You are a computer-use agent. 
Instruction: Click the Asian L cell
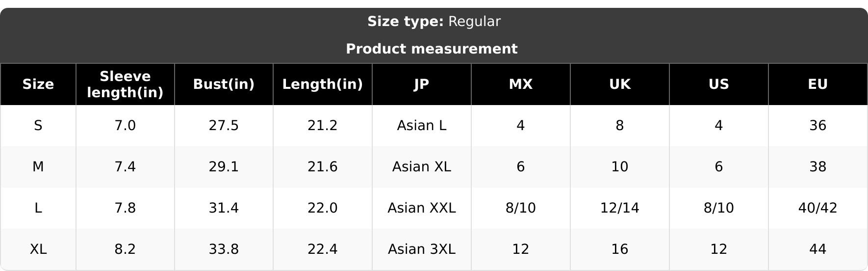(422, 126)
